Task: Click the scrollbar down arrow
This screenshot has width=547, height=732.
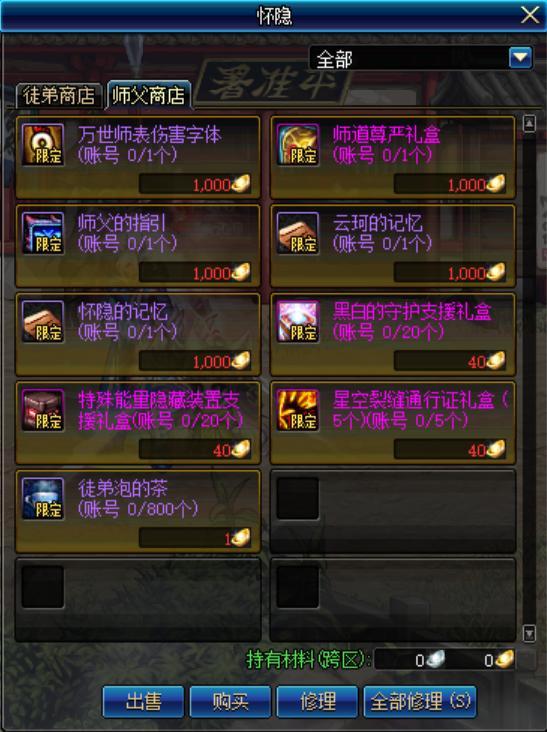Action: (x=529, y=633)
